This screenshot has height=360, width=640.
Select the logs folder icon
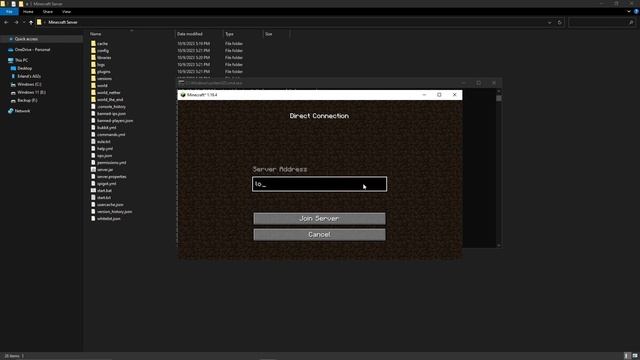coord(93,64)
